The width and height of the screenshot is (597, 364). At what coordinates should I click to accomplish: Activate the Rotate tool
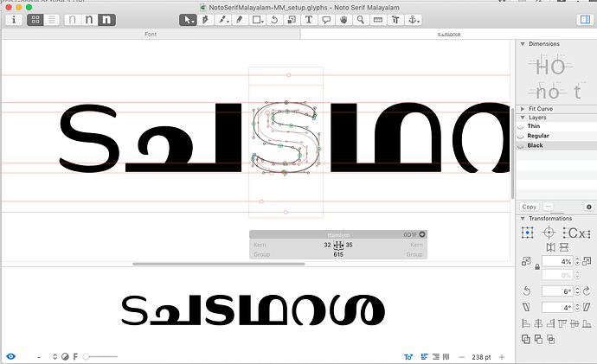point(274,20)
